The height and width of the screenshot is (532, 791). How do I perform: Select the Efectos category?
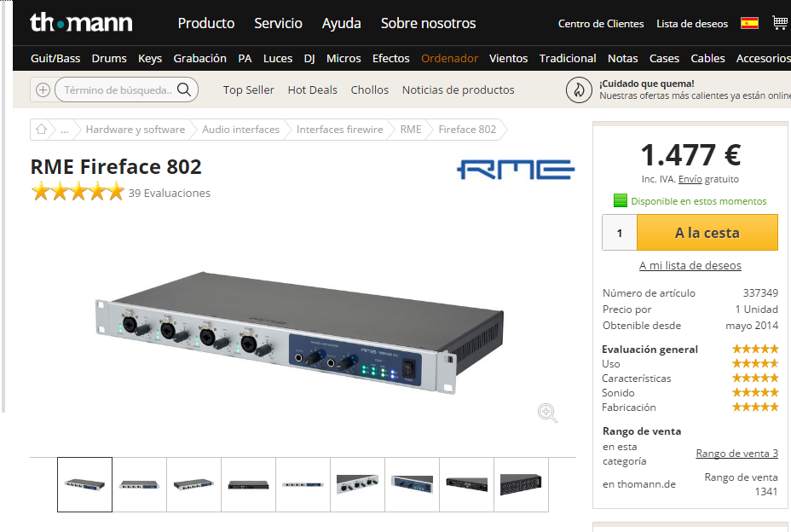(390, 59)
